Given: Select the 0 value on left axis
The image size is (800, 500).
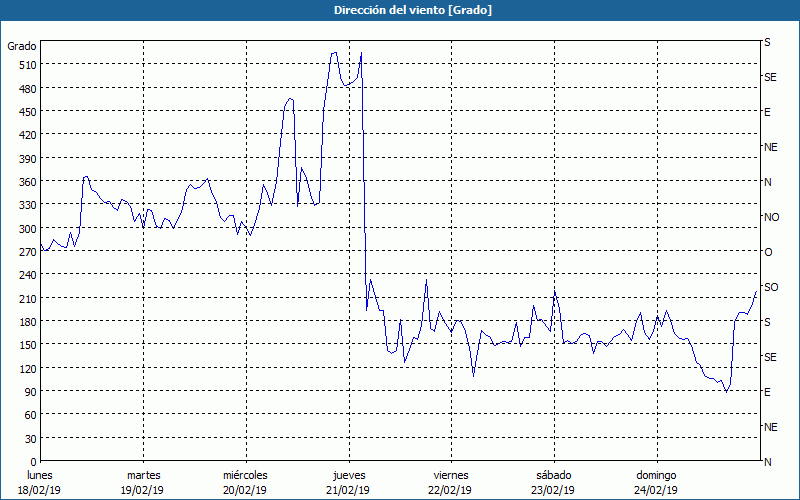Looking at the screenshot, I should tap(34, 462).
